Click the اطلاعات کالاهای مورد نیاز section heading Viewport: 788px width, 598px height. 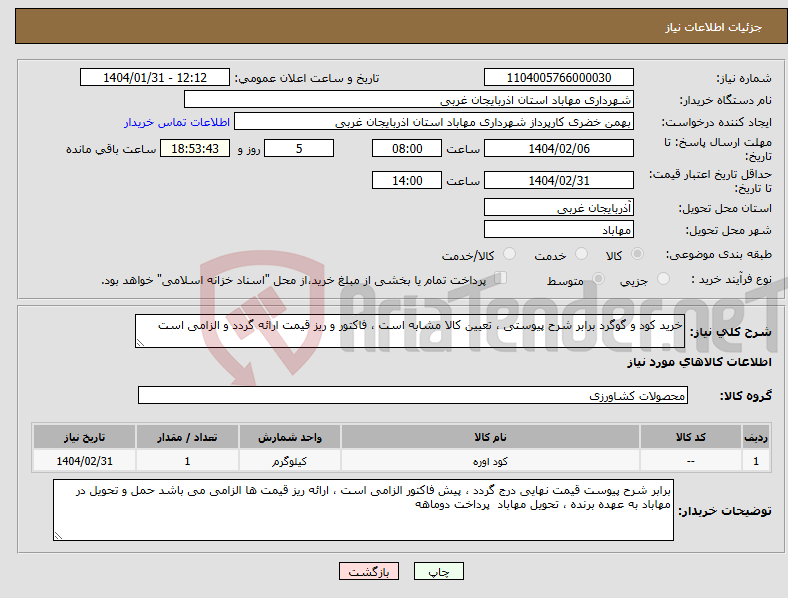699,362
